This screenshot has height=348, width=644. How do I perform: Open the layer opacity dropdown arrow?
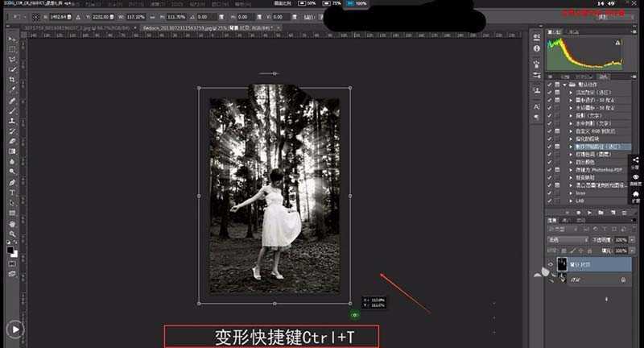[630, 240]
